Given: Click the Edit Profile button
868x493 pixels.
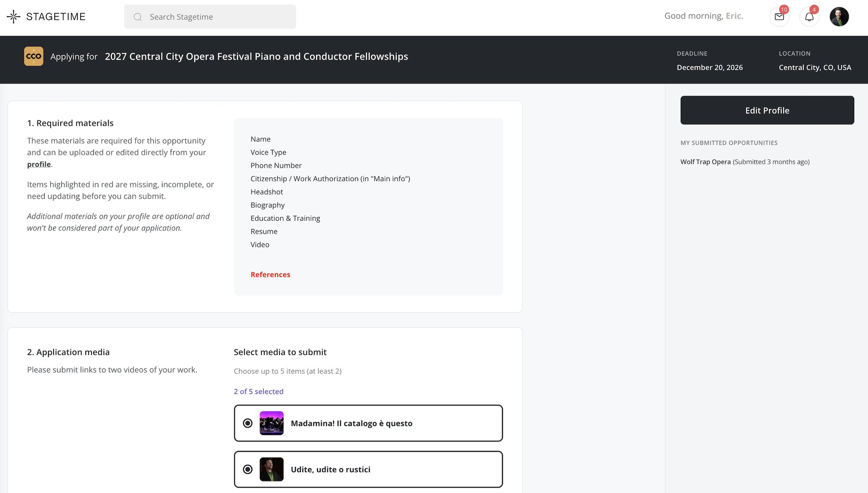Looking at the screenshot, I should pyautogui.click(x=767, y=110).
